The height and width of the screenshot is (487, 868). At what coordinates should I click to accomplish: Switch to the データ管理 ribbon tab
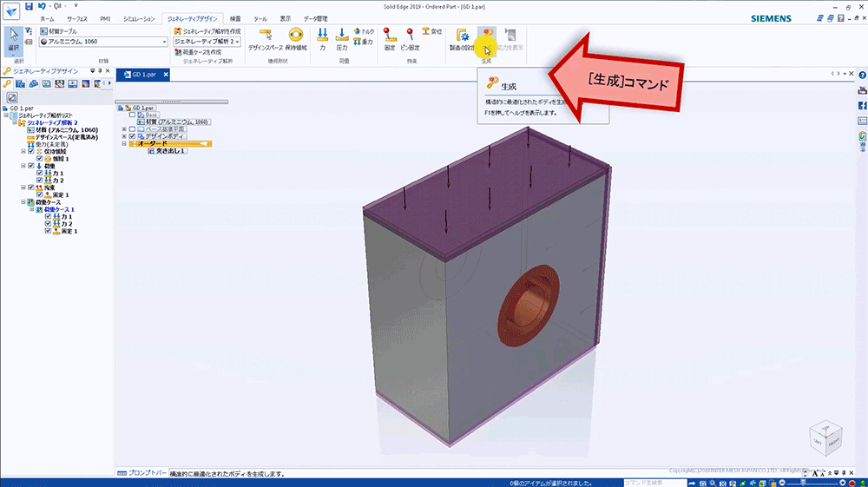316,19
